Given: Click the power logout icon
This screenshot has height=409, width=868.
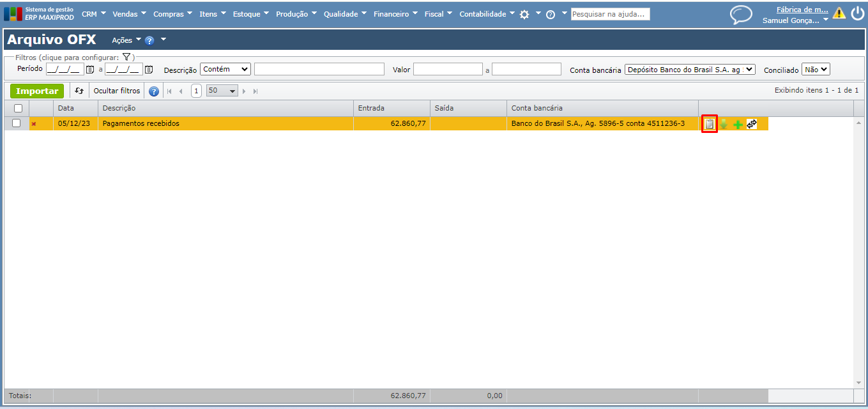Looking at the screenshot, I should tap(857, 13).
